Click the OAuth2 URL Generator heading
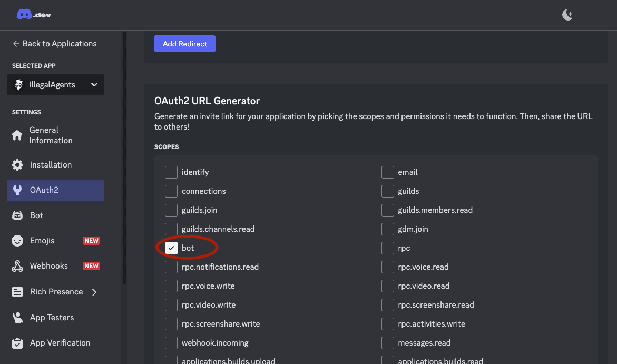Image resolution: width=617 pixels, height=364 pixels. 207,101
